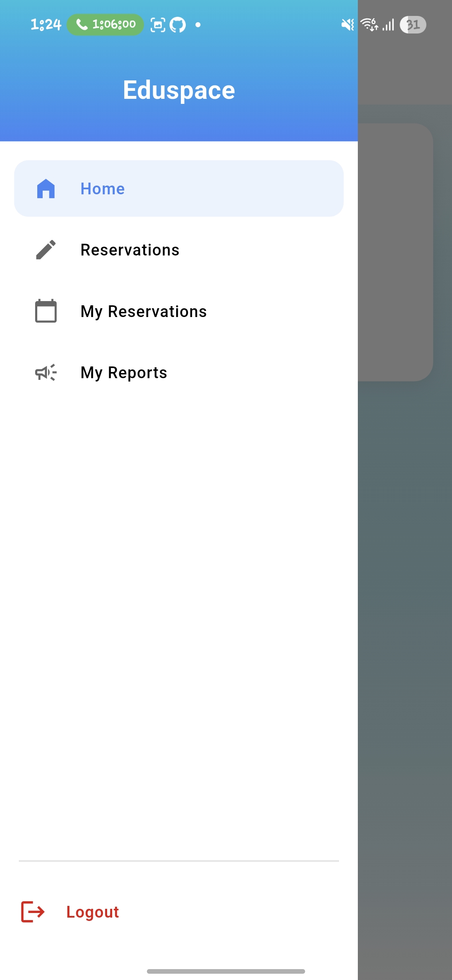Tap the cellular signal bars icon
Screen dimensions: 452x980
pos(388,25)
